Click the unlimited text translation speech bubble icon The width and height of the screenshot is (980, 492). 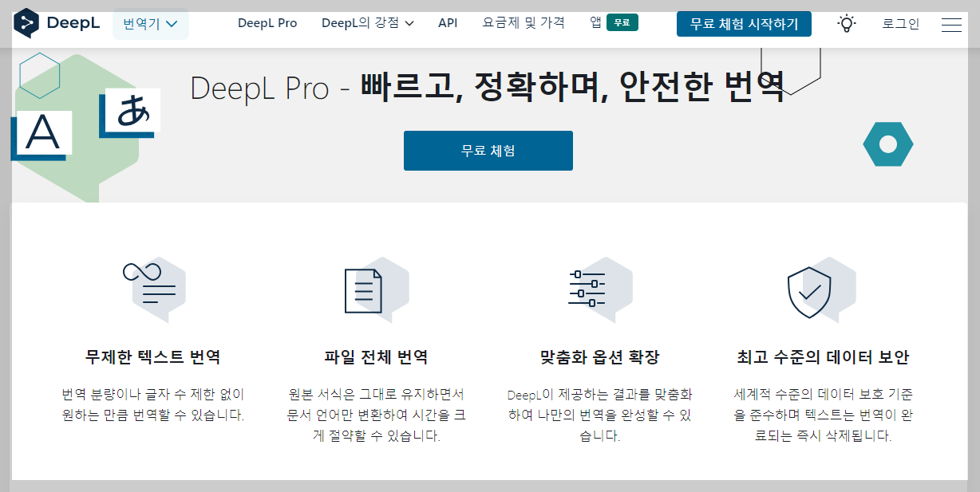click(153, 289)
